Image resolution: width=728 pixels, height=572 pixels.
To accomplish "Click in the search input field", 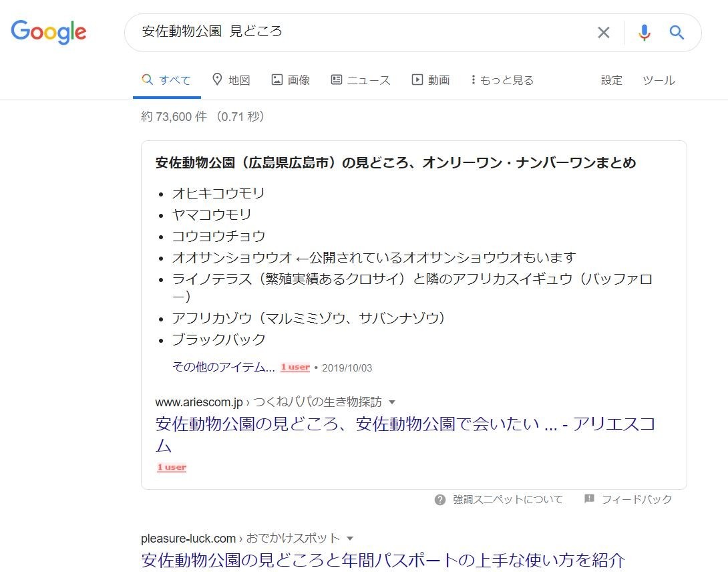I will pos(362,31).
